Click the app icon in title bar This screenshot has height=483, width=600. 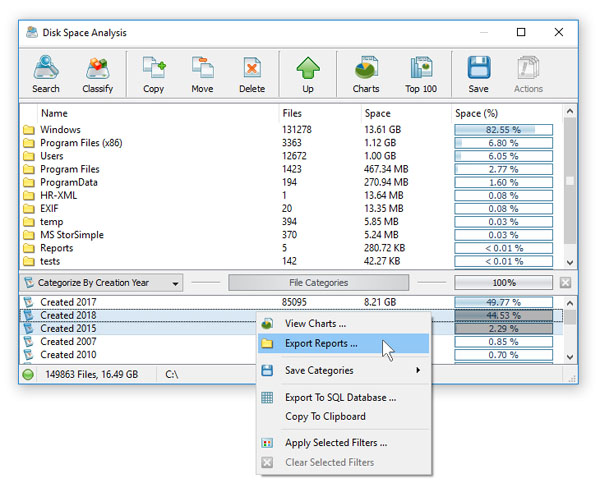(32, 33)
